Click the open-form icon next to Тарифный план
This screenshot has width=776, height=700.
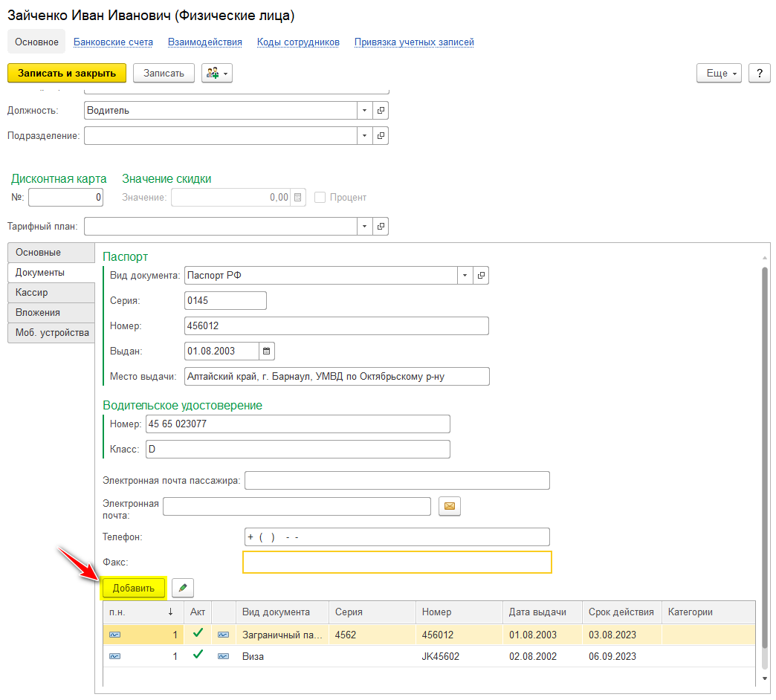[381, 227]
